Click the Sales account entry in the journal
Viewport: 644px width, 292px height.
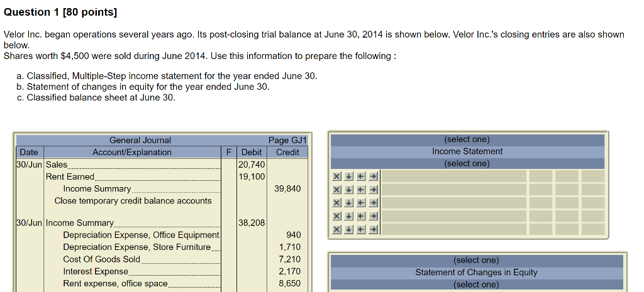pos(56,165)
